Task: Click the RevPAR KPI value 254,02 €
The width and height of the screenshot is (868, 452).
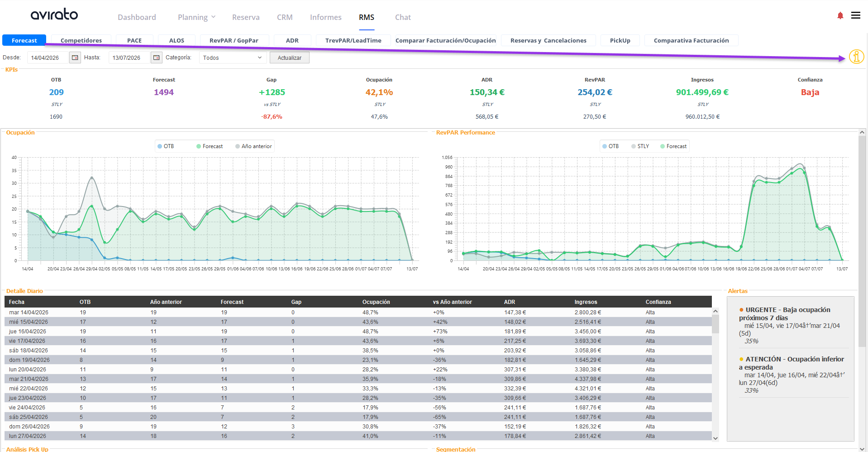Action: click(x=595, y=92)
